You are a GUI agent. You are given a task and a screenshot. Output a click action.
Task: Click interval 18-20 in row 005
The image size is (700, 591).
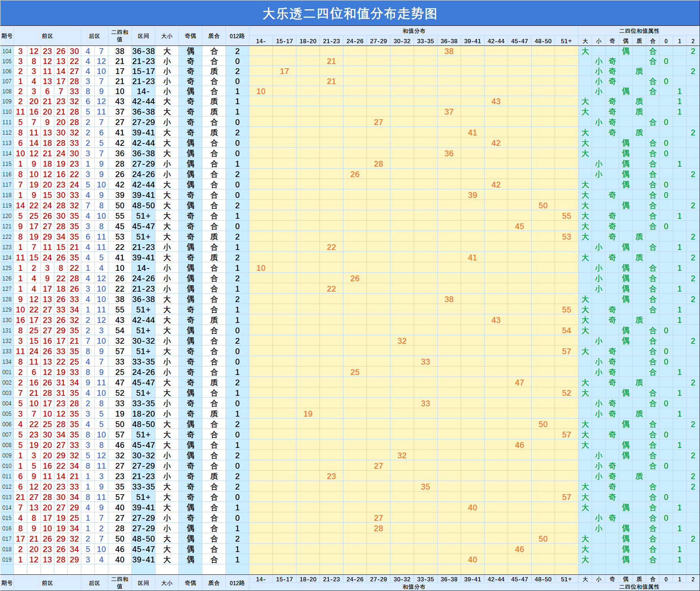tap(143, 414)
